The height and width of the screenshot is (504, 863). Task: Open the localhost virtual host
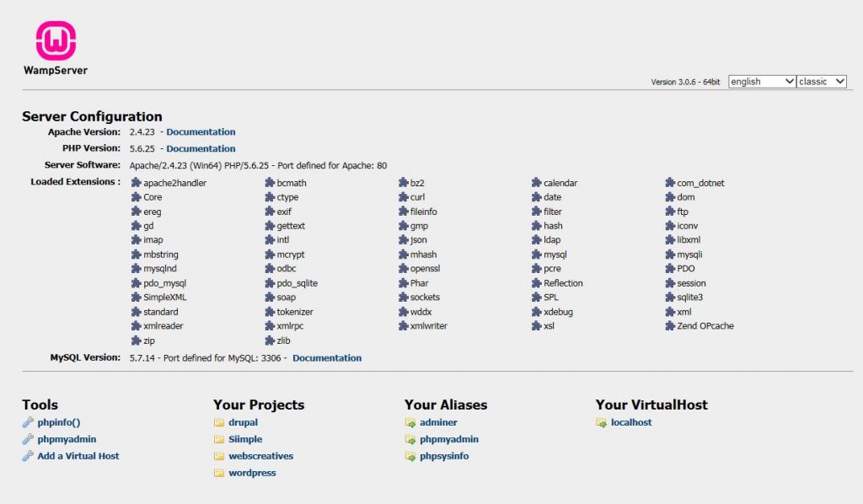[x=631, y=422]
